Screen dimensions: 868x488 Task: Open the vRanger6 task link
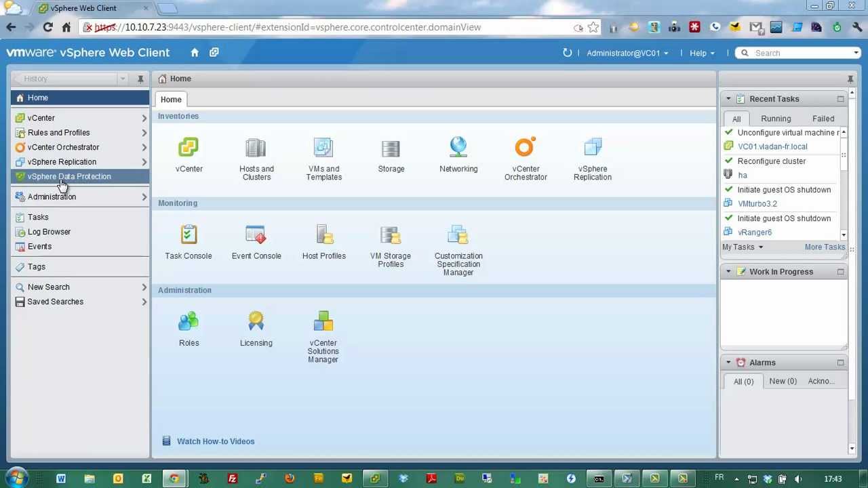(755, 232)
